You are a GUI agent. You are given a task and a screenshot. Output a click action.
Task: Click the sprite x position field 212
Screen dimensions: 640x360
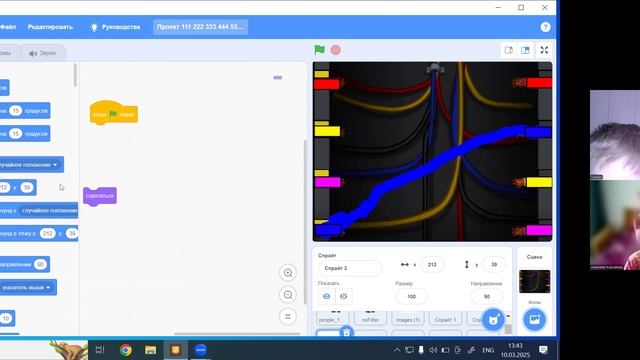click(x=432, y=264)
